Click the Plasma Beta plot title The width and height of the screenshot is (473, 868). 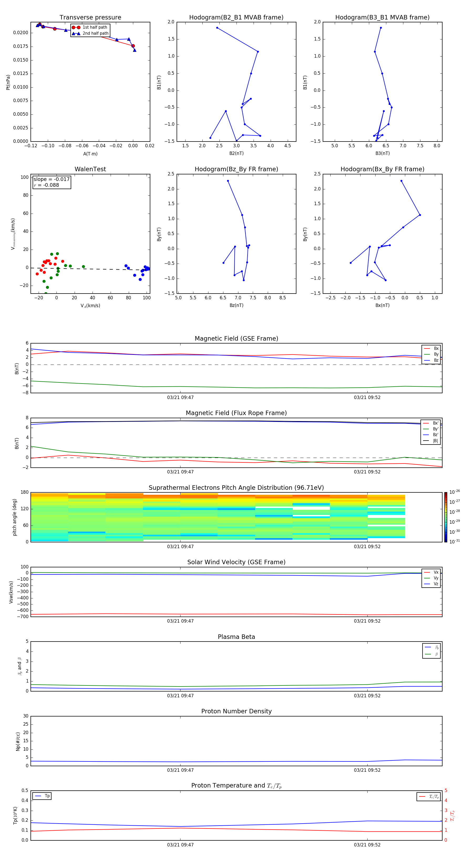tap(236, 637)
